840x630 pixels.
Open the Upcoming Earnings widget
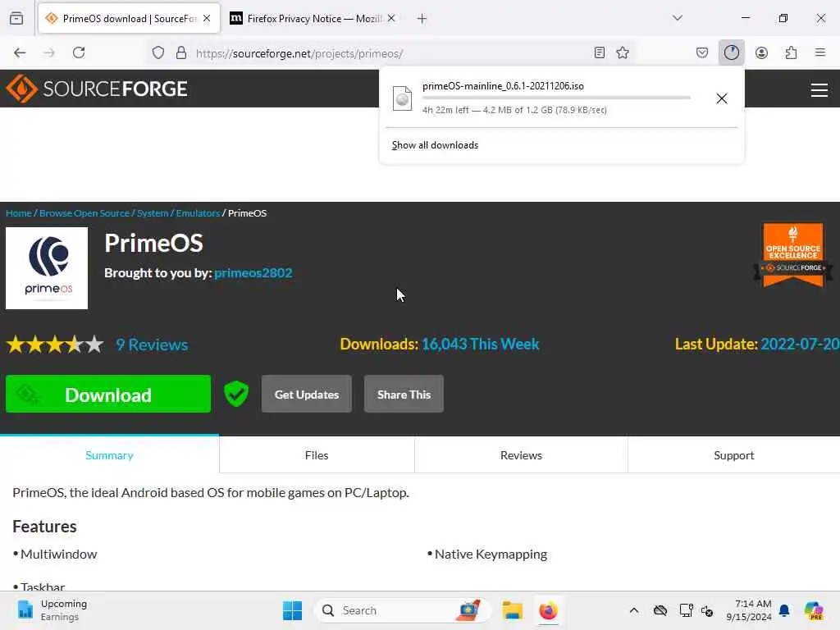[x=52, y=610]
